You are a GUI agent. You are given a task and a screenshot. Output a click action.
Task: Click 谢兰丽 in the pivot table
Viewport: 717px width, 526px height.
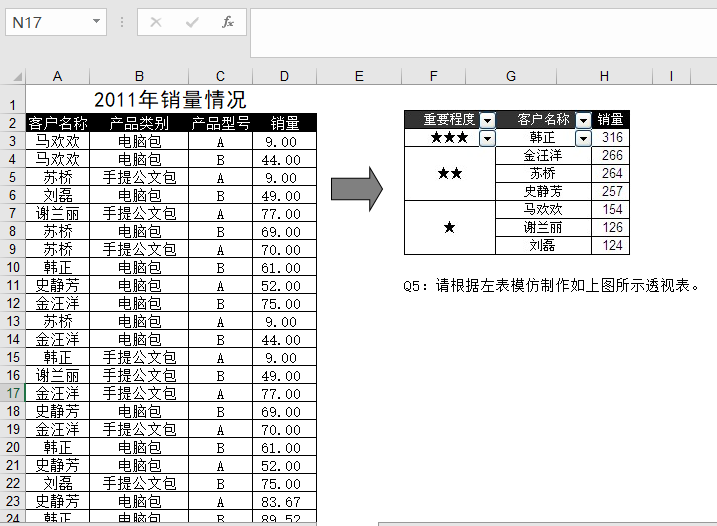pyautogui.click(x=543, y=227)
